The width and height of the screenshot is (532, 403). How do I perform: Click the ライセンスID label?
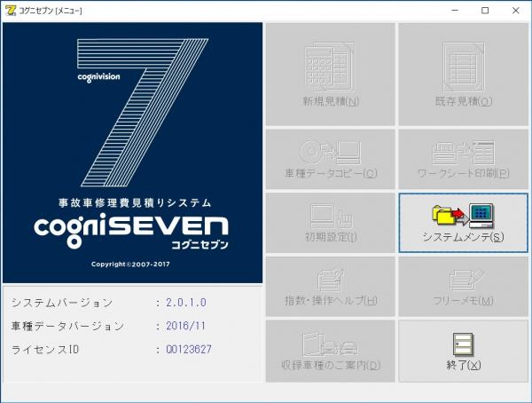(45, 350)
